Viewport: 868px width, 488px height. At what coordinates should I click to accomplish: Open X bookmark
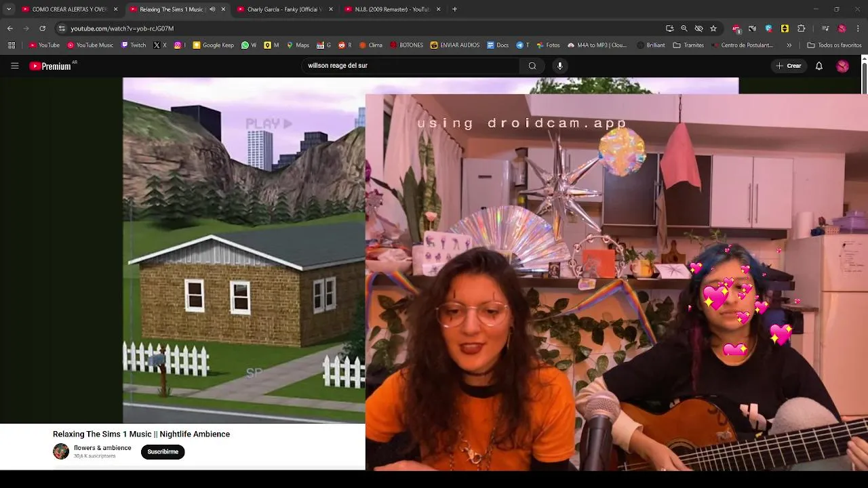pos(160,45)
